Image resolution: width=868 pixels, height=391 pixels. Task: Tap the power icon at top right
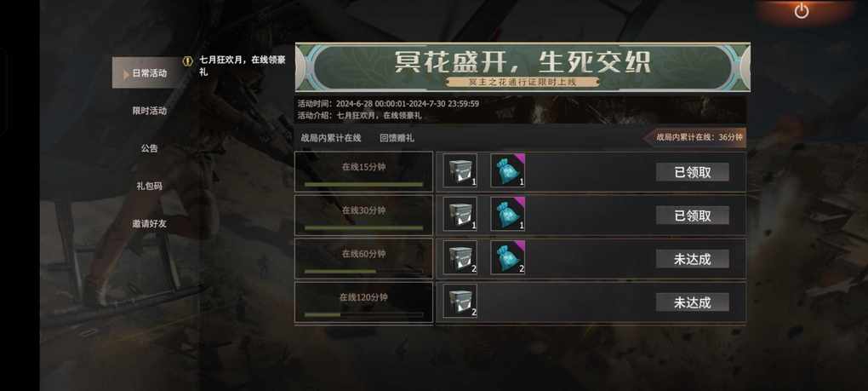point(802,11)
